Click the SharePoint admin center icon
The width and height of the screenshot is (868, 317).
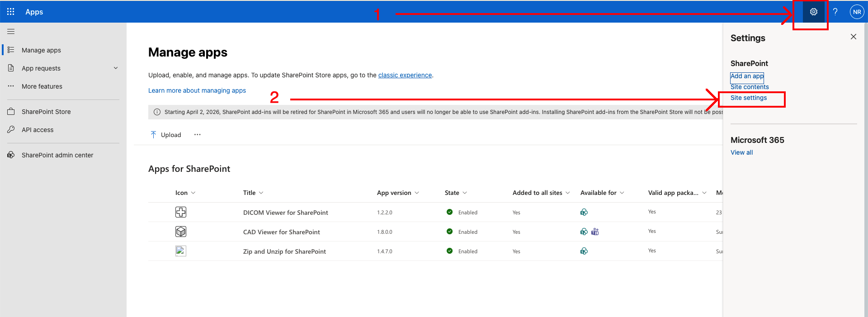(11, 155)
